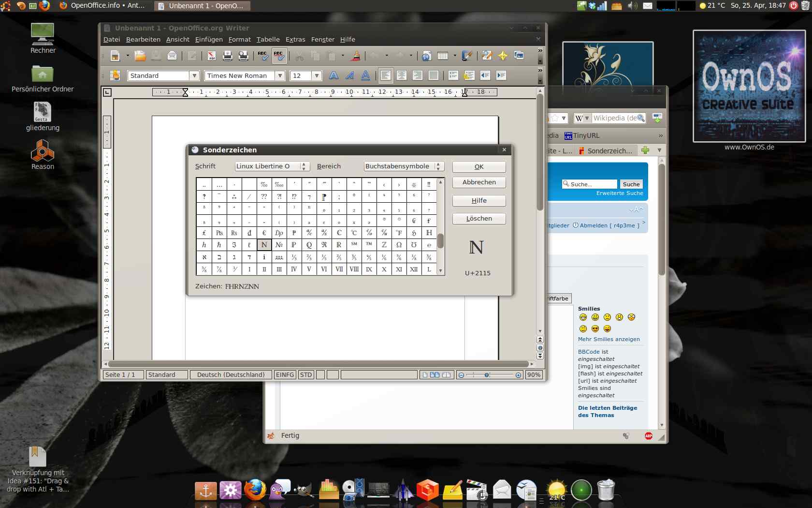Expand the New document arrow dropdown
Screen dimensions: 812x508
(127, 56)
